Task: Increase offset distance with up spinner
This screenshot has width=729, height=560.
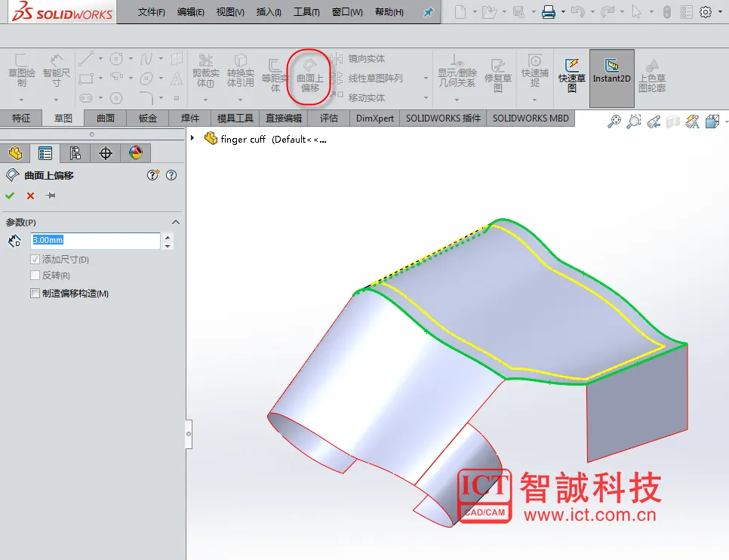Action: tap(168, 237)
